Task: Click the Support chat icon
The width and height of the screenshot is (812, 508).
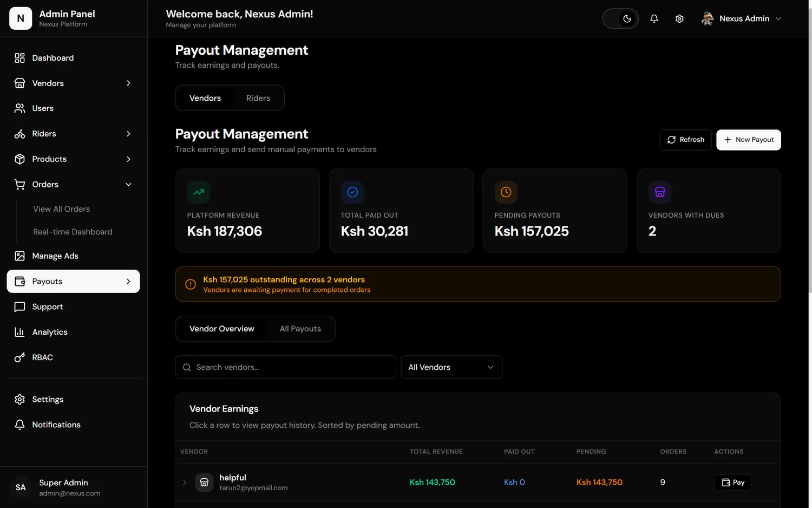Action: click(x=19, y=307)
